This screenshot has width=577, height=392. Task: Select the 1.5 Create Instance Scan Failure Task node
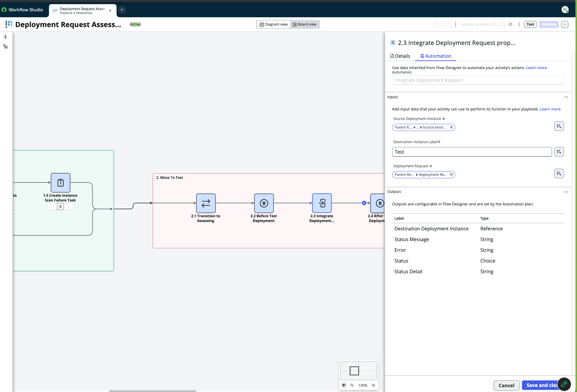click(x=60, y=183)
